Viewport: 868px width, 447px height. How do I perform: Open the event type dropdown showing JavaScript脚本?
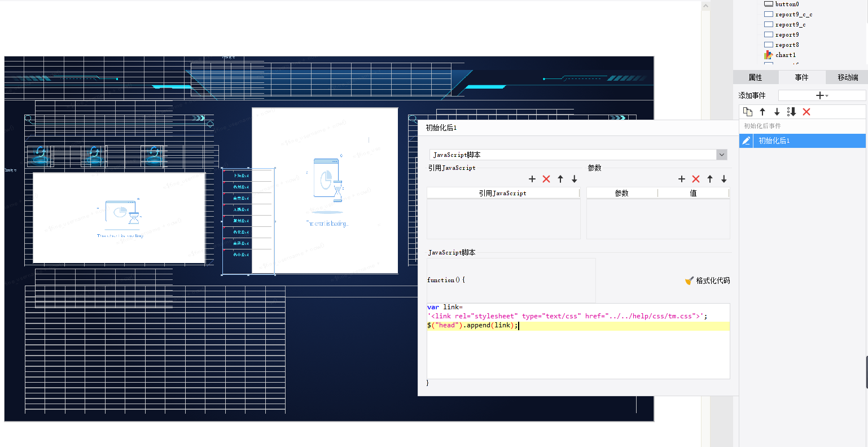click(x=578, y=155)
